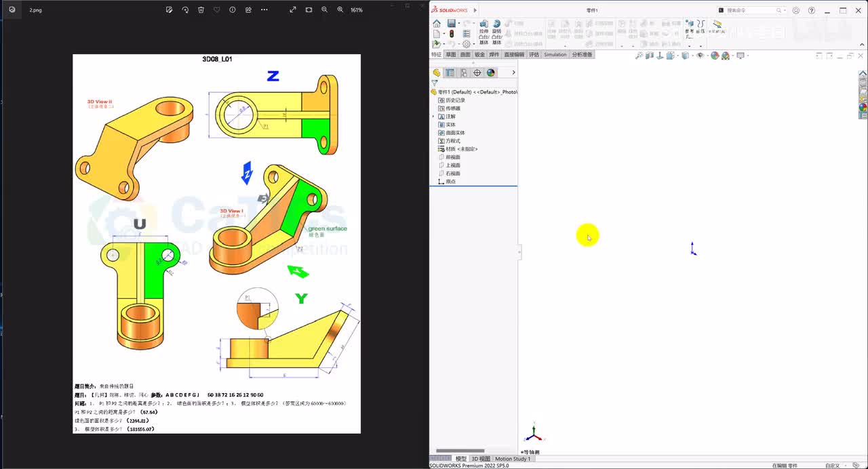Open the 评估 tab
This screenshot has height=469, width=868.
[534, 55]
